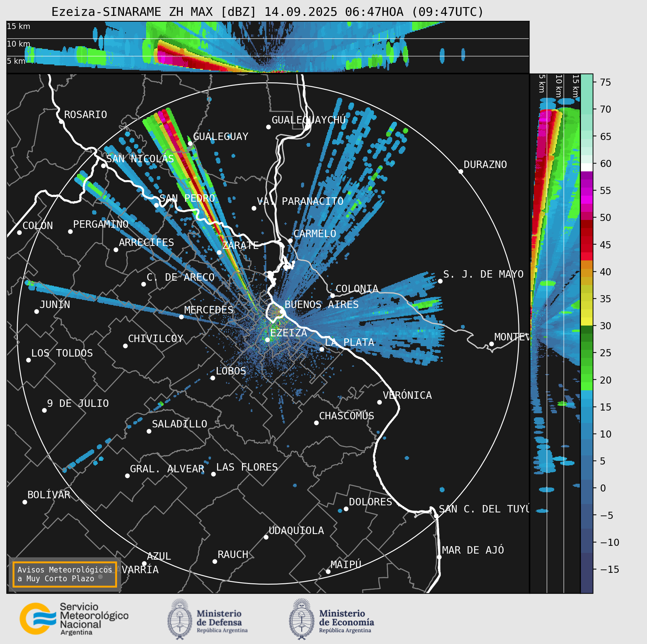Click the Servicio Meteorológico Nacional logo
Image resolution: width=647 pixels, height=644 pixels.
coord(74,619)
